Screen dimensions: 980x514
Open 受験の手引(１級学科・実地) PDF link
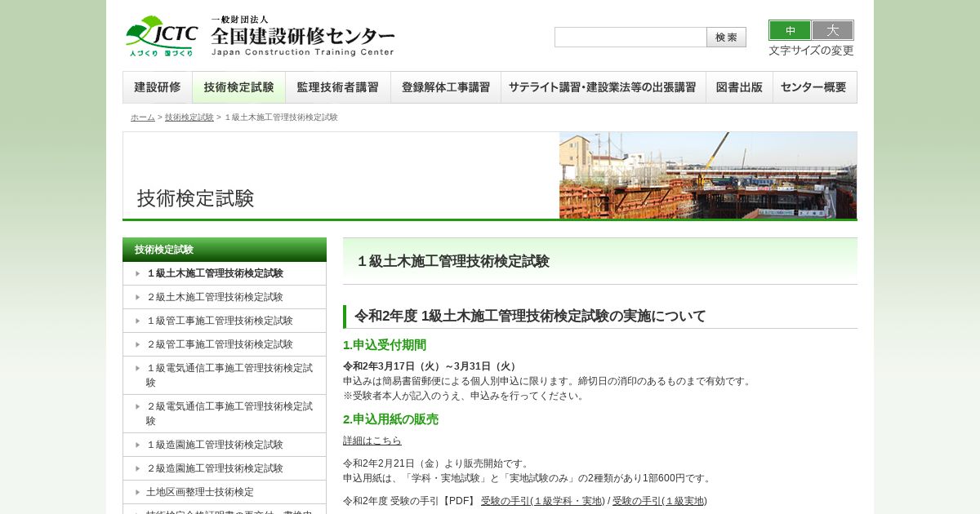(543, 501)
